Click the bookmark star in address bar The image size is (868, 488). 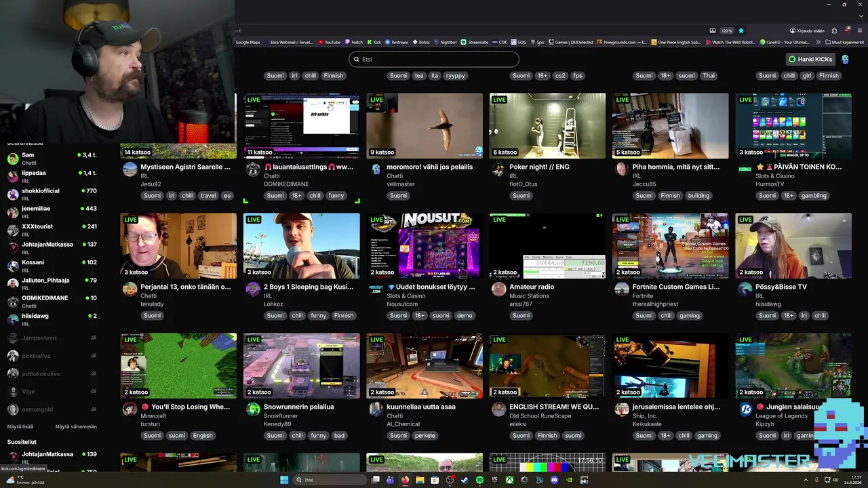(x=741, y=30)
